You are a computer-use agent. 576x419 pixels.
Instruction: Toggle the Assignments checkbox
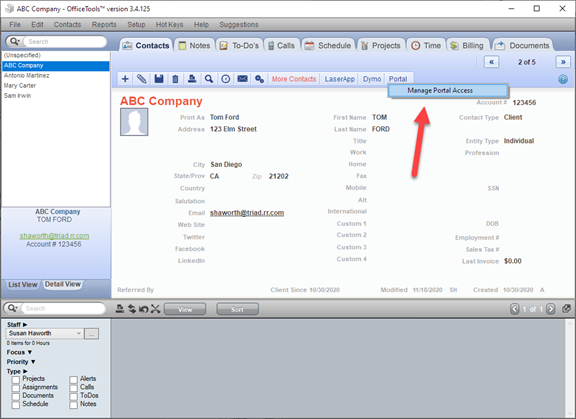coord(15,388)
